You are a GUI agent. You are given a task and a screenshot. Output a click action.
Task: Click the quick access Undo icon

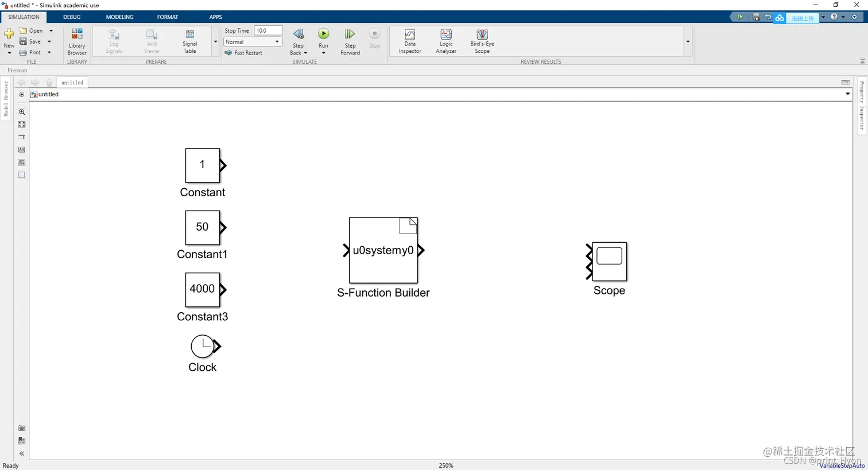pyautogui.click(x=768, y=17)
